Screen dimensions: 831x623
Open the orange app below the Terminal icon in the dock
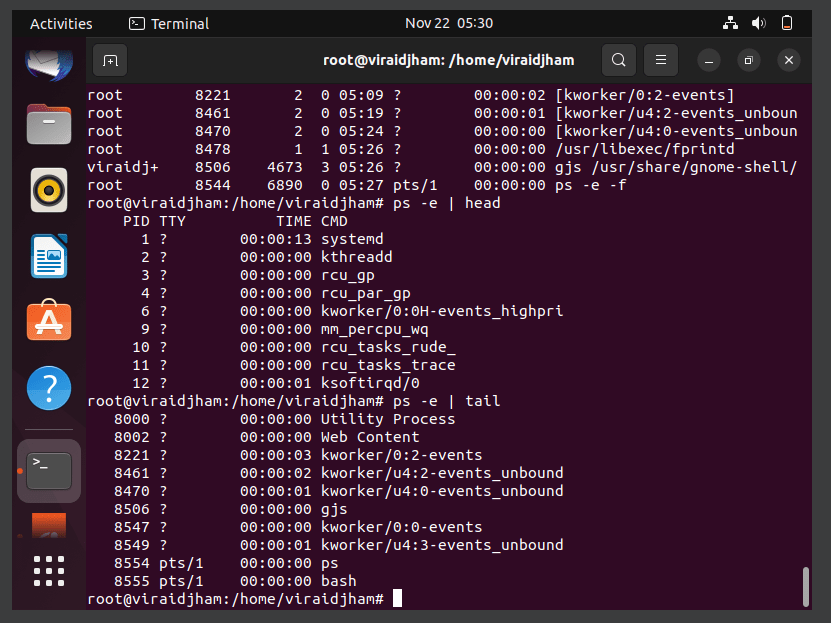(x=49, y=525)
